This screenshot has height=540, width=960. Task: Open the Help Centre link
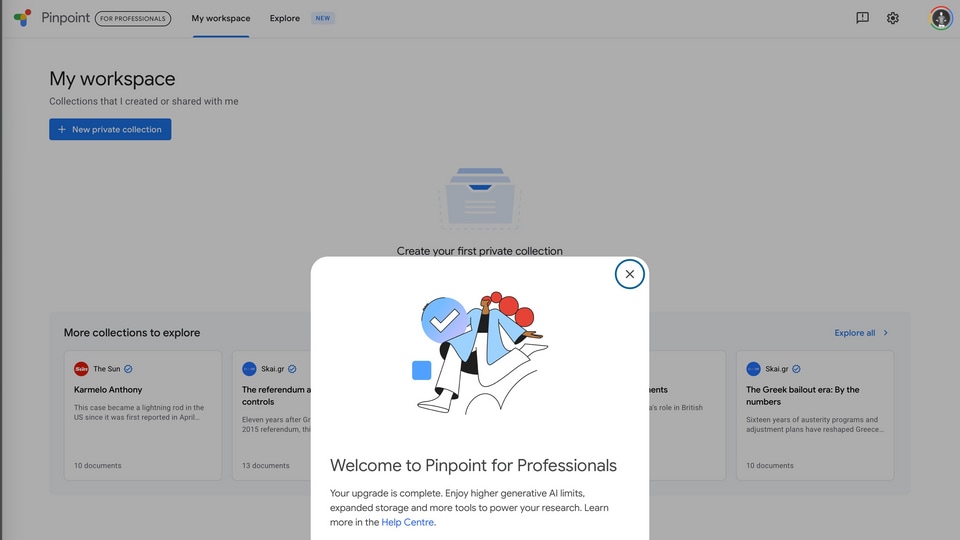click(407, 522)
